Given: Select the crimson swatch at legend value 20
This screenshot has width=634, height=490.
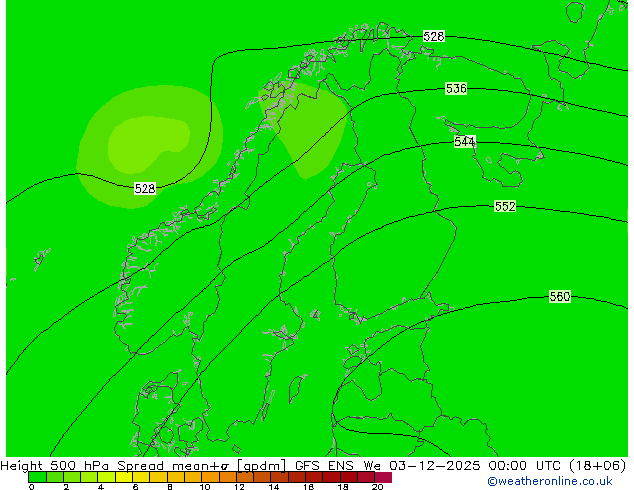Looking at the screenshot, I should [383, 477].
